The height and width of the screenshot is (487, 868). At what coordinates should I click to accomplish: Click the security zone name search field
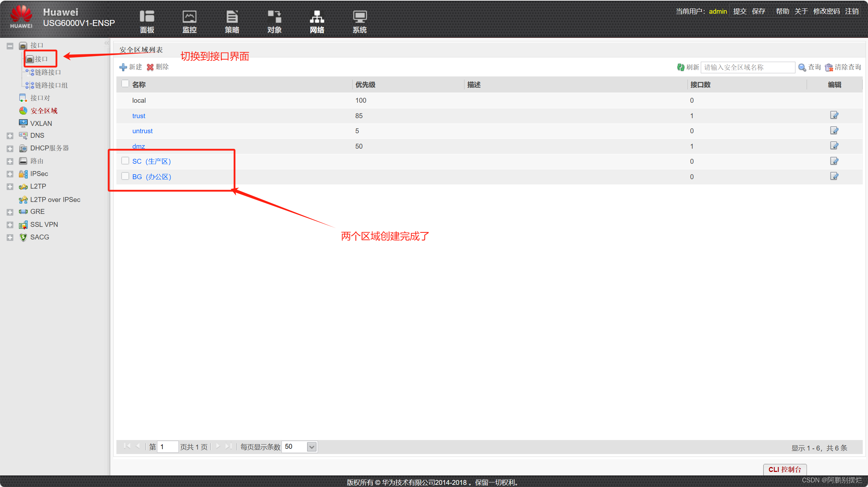(747, 67)
